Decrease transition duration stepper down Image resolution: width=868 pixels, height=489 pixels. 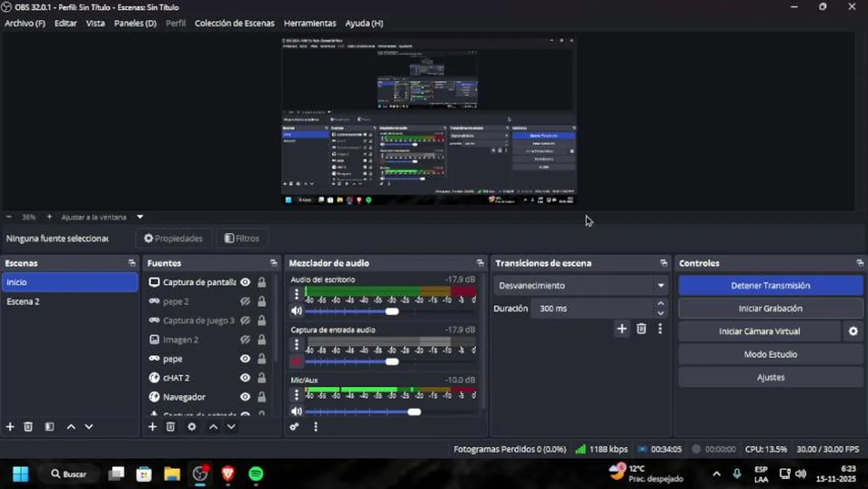tap(660, 313)
